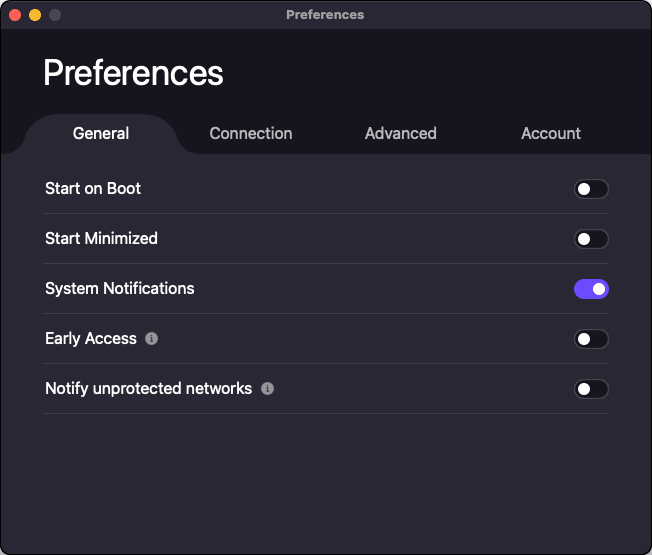652x555 pixels.
Task: Click the Early Access info icon
Action: 151,339
